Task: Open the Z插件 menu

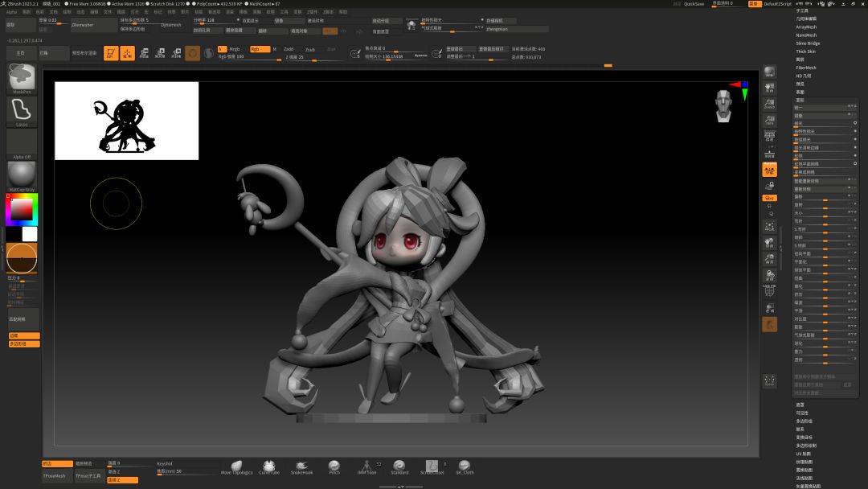Action: click(312, 11)
